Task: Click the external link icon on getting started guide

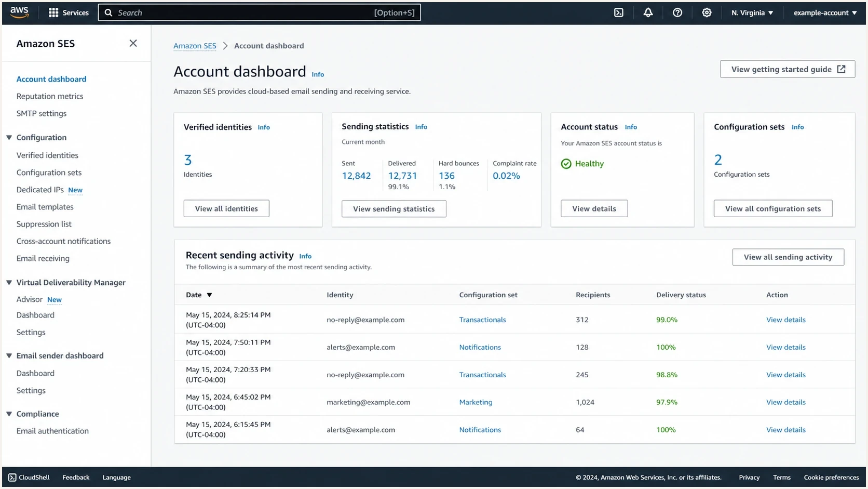Action: click(842, 69)
